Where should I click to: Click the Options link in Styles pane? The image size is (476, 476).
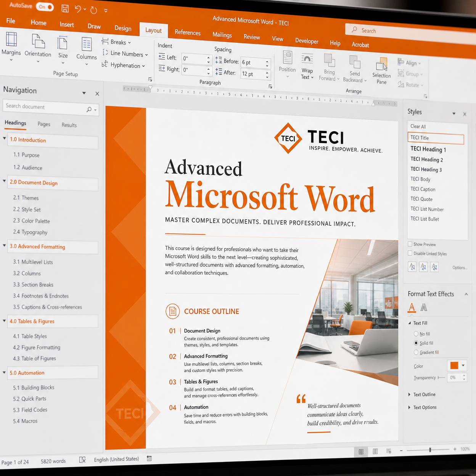pyautogui.click(x=460, y=268)
